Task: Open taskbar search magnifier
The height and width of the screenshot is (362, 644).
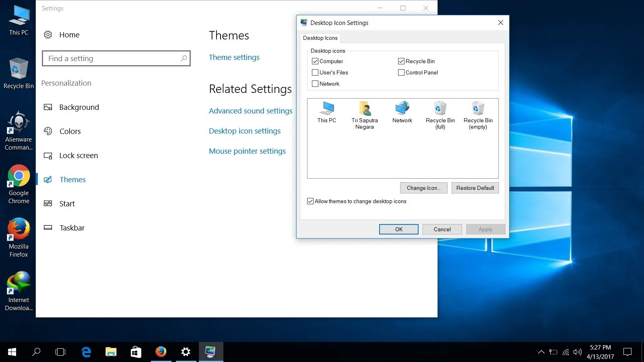Action: [x=36, y=352]
